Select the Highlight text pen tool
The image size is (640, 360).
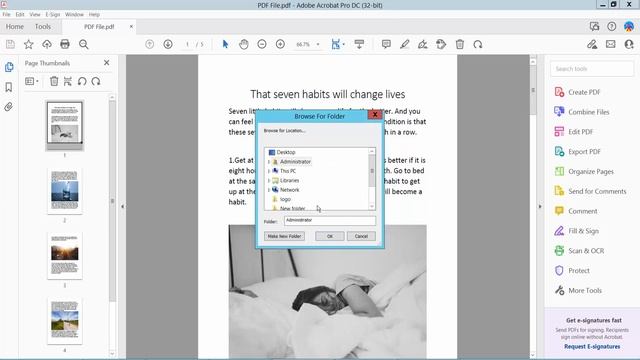404,44
